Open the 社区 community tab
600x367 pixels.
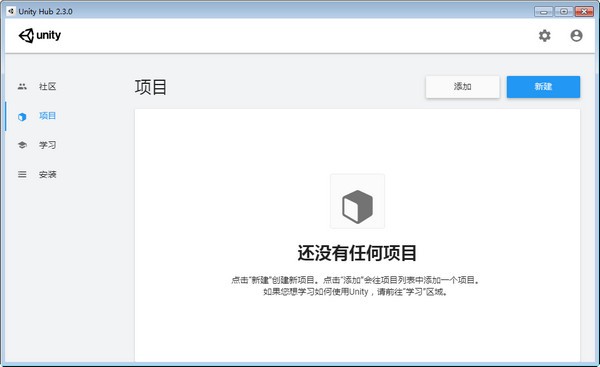coord(47,86)
